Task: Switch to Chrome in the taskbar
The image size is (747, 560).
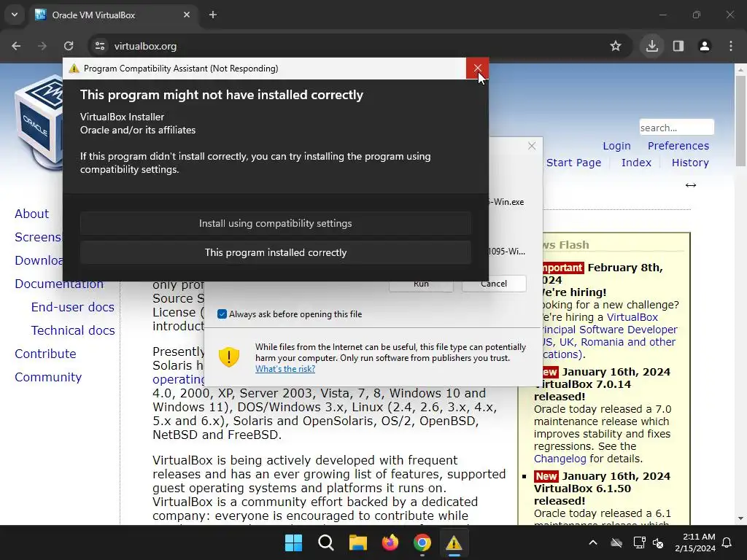Action: tap(422, 542)
